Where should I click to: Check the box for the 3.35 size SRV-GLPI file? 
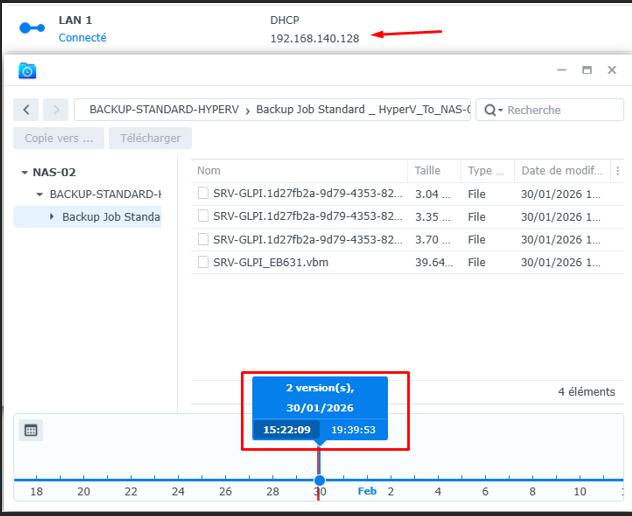click(x=203, y=216)
